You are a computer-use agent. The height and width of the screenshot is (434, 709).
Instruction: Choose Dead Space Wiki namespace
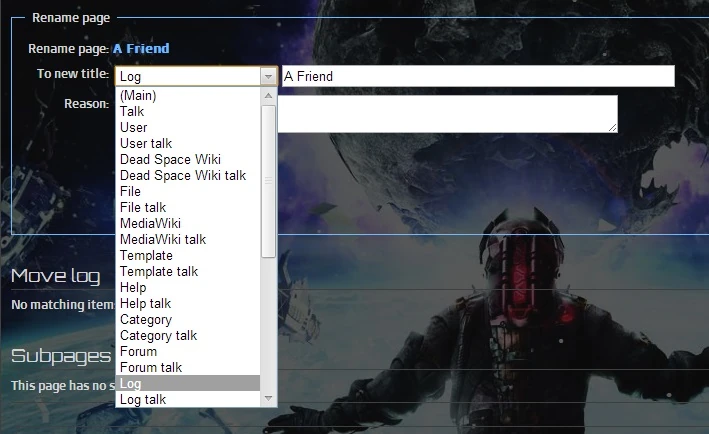188,160
